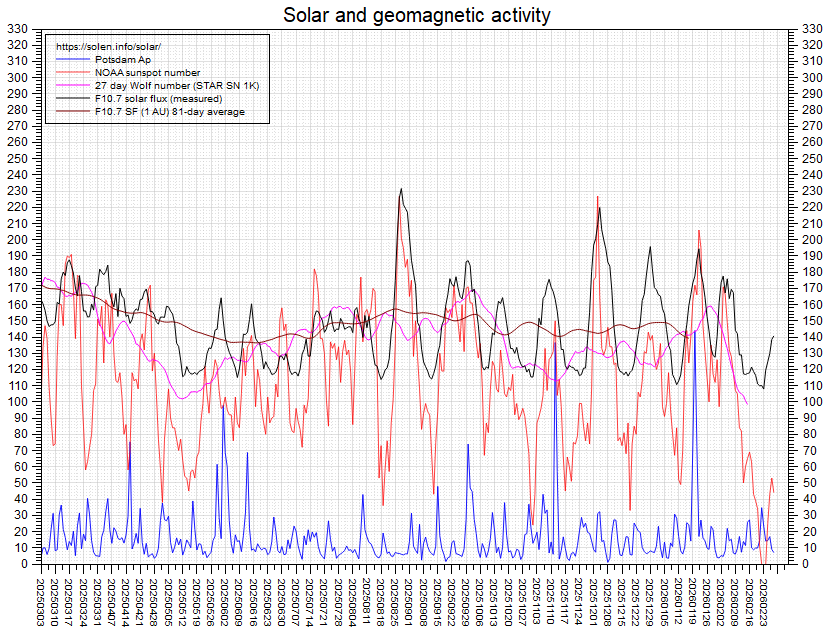Click the 230 label on the left y-axis
The height and width of the screenshot is (642, 830).
coord(17,191)
